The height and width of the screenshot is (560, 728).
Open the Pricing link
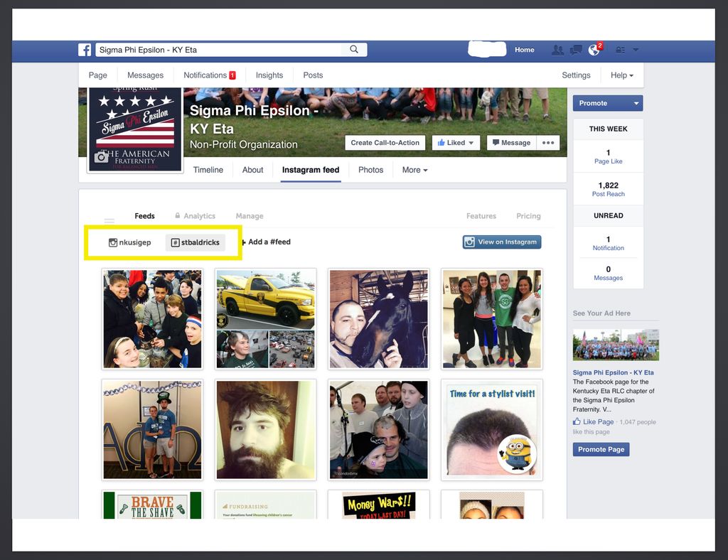tap(528, 216)
